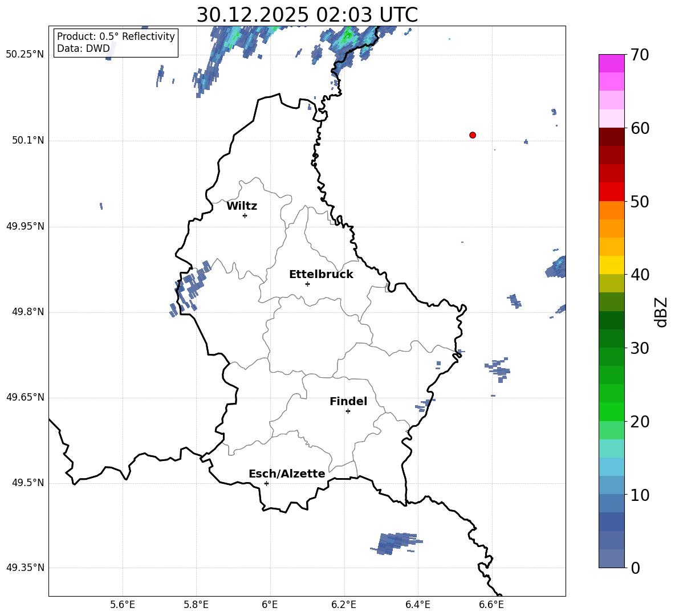Click the magenta top colorbar segment
The height and width of the screenshot is (616, 675).
pyautogui.click(x=611, y=63)
